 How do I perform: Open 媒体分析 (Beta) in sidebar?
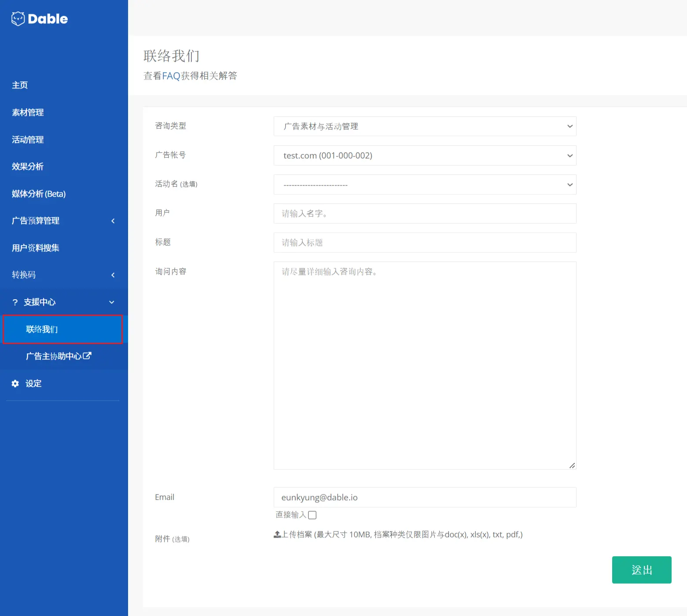pos(39,194)
